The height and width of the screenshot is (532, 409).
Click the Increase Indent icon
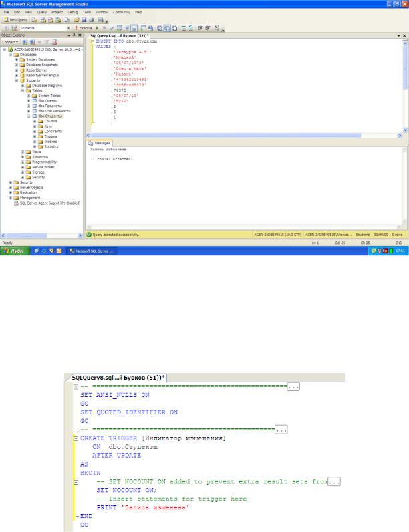click(208, 28)
